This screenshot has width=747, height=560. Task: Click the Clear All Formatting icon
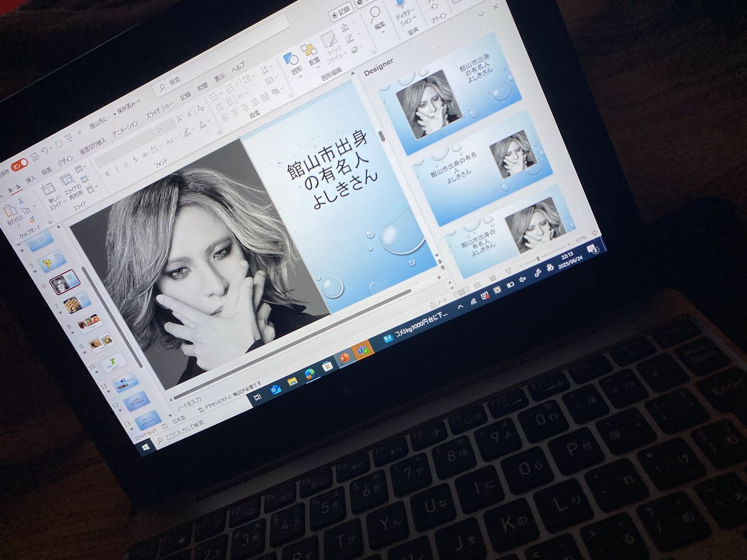pos(200,108)
